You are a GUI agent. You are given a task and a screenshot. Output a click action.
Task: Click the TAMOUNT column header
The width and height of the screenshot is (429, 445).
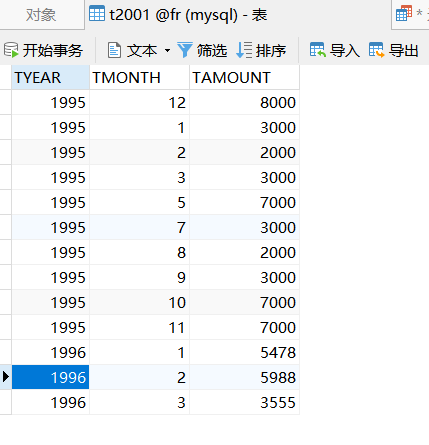tap(244, 78)
